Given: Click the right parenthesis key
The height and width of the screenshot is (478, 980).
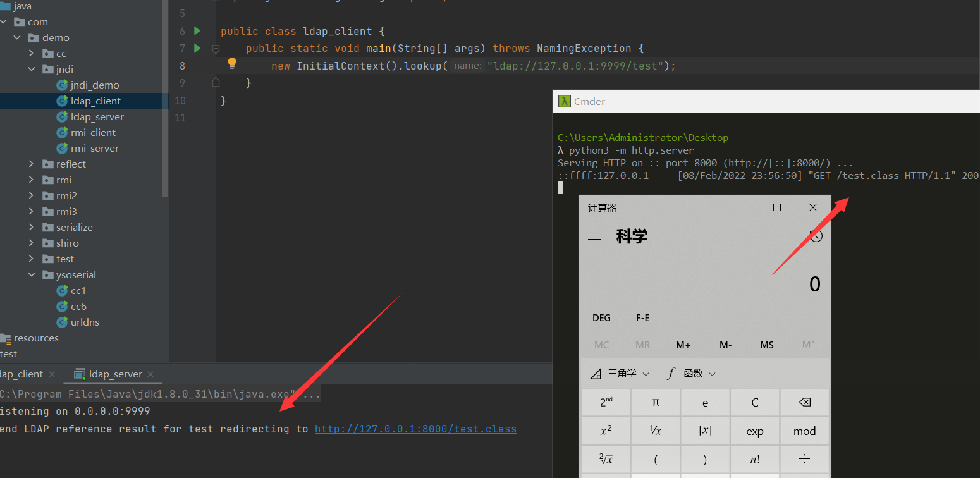Looking at the screenshot, I should coord(706,459).
